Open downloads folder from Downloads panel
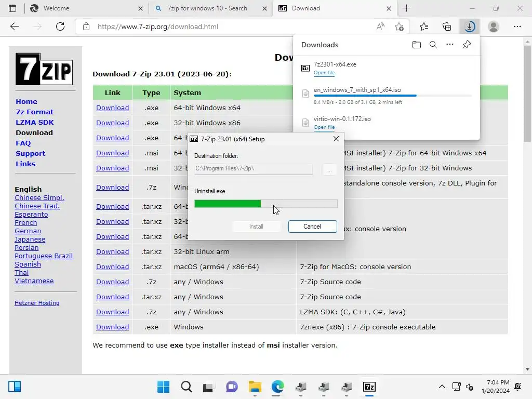Screen dimensions: 532x399 pos(416,45)
